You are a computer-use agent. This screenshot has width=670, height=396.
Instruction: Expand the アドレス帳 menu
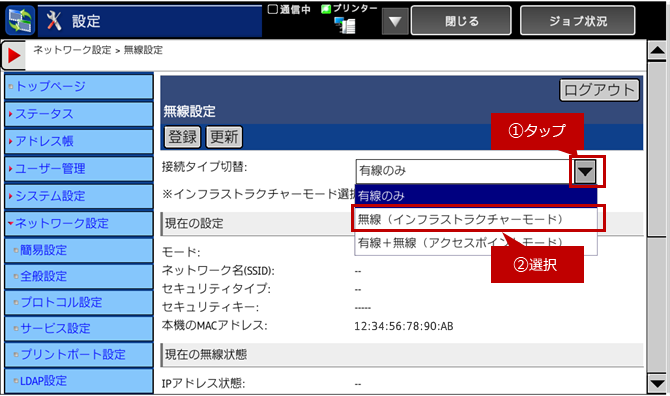pyautogui.click(x=79, y=141)
